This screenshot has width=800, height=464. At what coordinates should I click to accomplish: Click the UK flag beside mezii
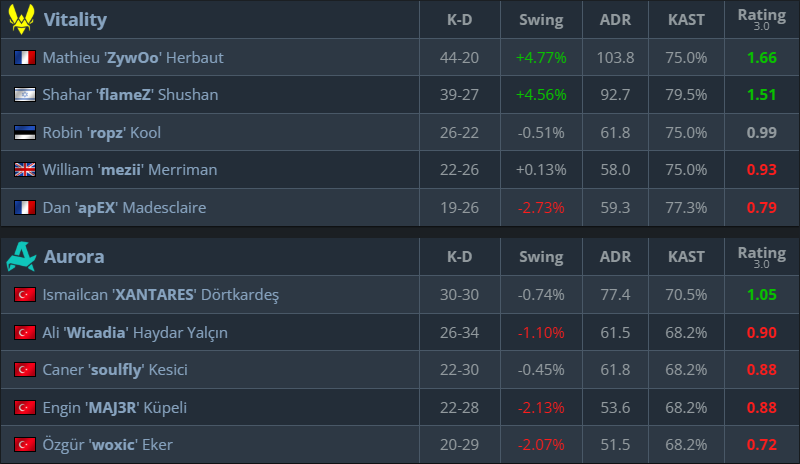coord(25,170)
